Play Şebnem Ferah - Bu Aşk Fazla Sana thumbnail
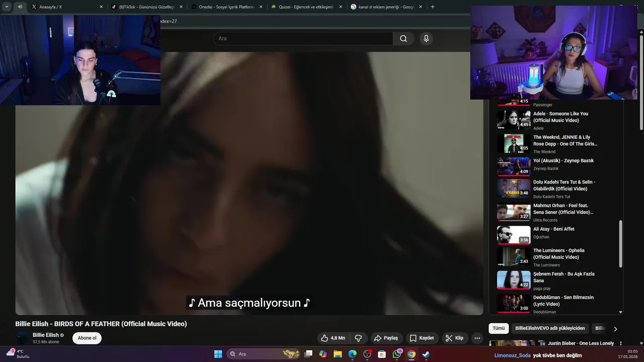The image size is (644, 362). (x=514, y=281)
